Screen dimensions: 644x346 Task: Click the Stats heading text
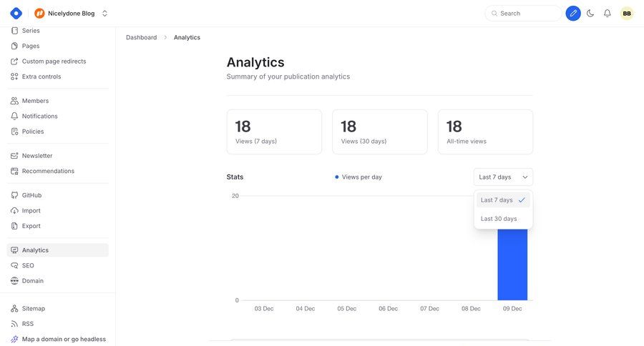pos(235,177)
